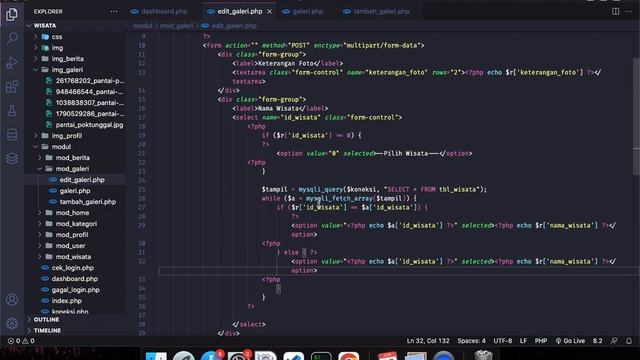The image size is (640, 360).
Task: Split the editor to the right
Action: click(x=615, y=11)
